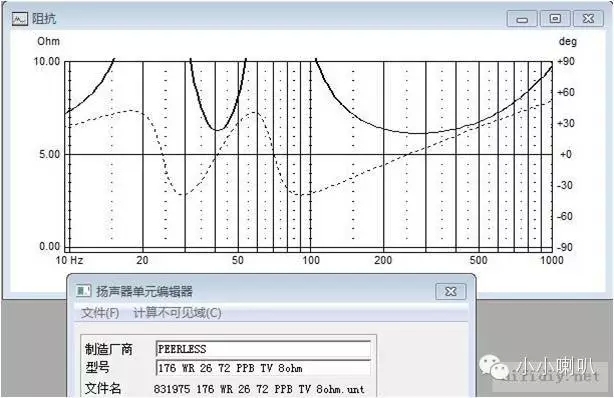This screenshot has height=398, width=614.
Task: Maximize the impedance graph window
Action: 554,18
